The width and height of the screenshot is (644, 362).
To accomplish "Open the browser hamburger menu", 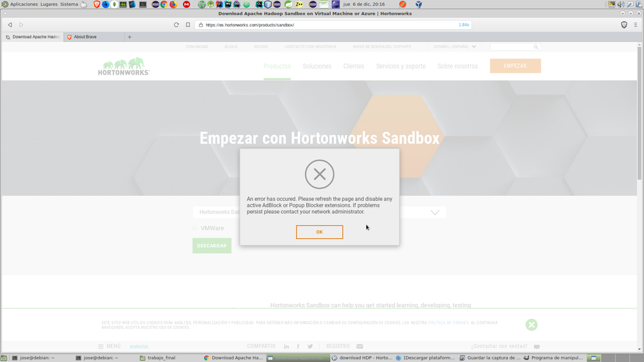I will [x=636, y=25].
